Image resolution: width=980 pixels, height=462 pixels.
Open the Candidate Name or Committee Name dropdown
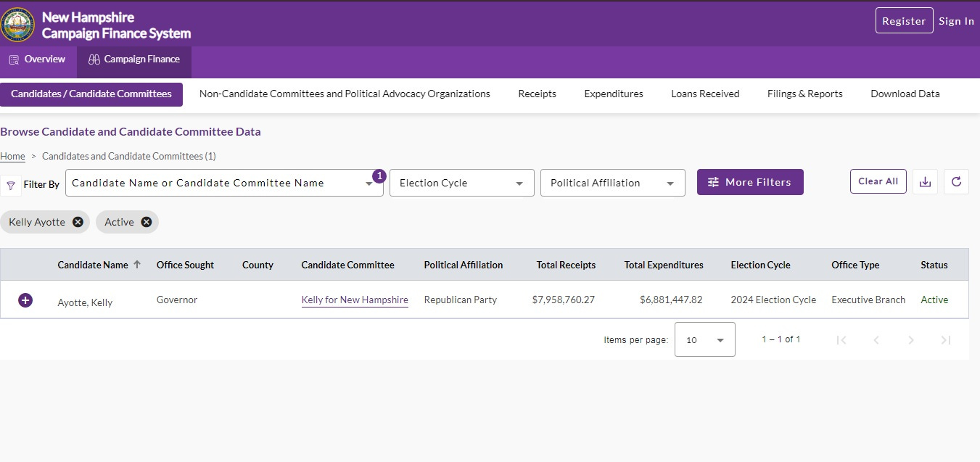click(x=224, y=183)
